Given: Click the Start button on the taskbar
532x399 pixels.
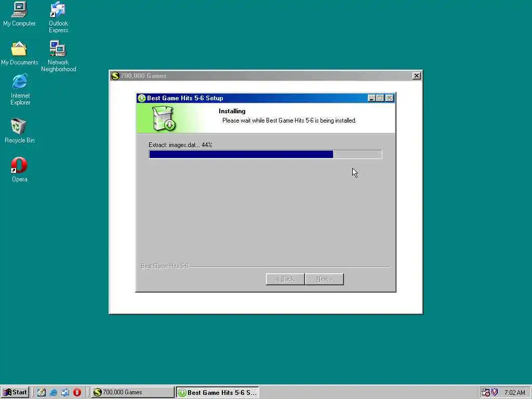Looking at the screenshot, I should click(x=15, y=392).
